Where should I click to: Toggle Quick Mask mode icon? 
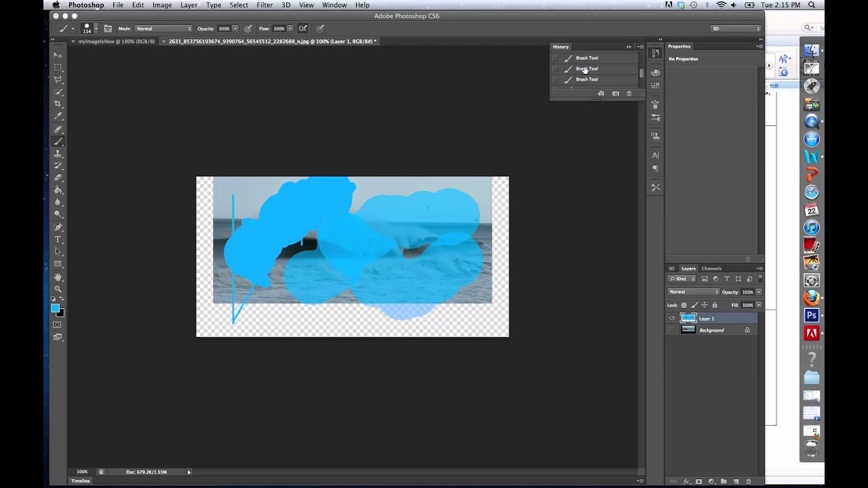58,325
